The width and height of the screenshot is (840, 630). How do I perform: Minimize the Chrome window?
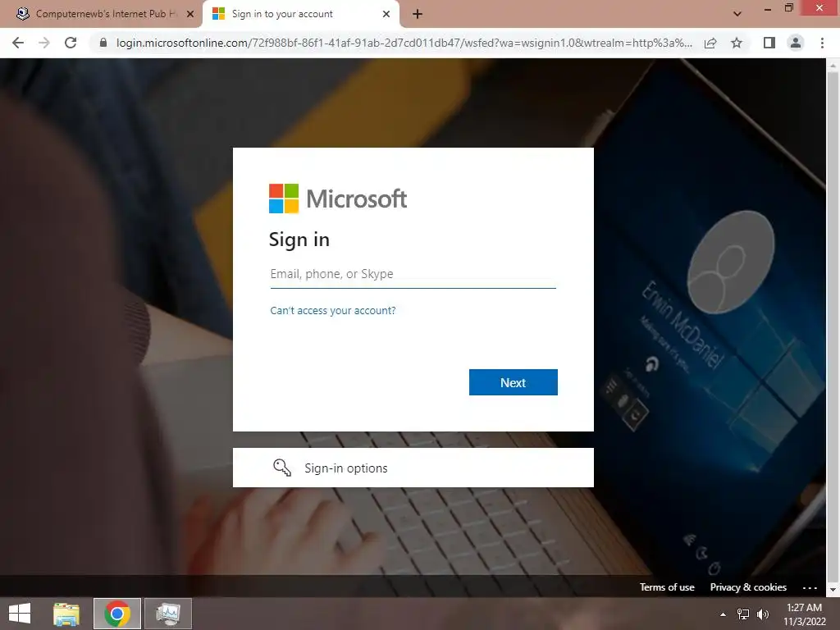pyautogui.click(x=768, y=8)
